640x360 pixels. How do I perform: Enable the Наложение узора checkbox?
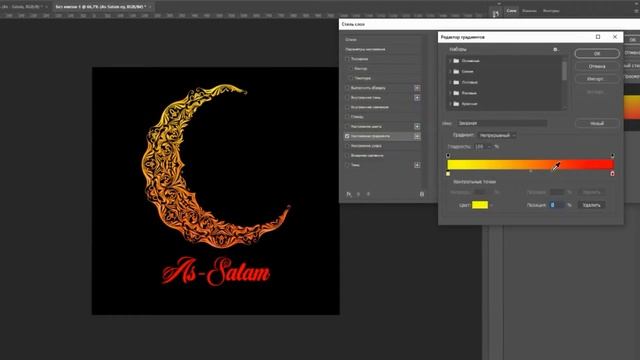pos(347,146)
